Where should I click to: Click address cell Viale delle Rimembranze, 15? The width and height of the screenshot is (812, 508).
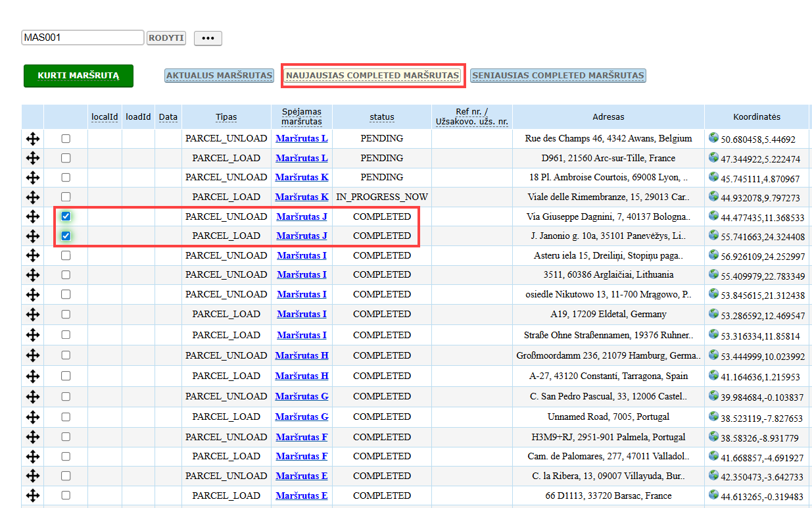[608, 197]
